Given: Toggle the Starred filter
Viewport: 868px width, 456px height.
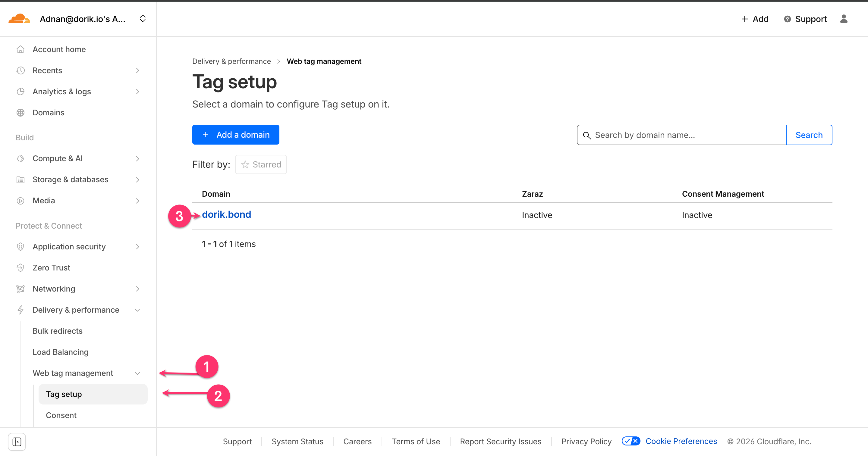Looking at the screenshot, I should pyautogui.click(x=261, y=164).
